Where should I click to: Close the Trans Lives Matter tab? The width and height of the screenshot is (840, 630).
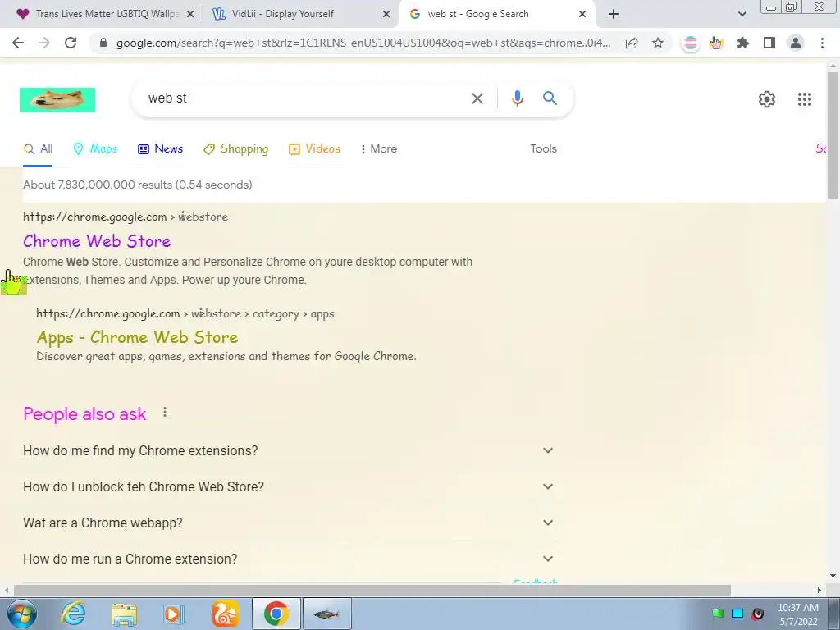pyautogui.click(x=190, y=14)
